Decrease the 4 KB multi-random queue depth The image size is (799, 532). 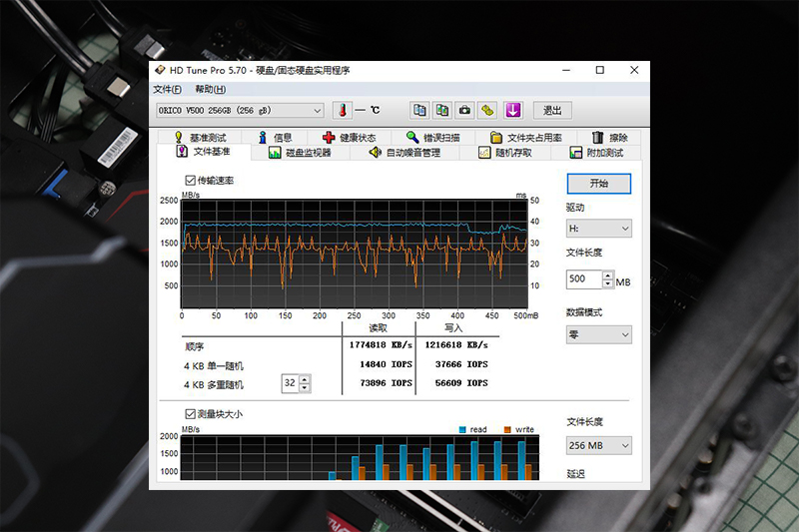pyautogui.click(x=305, y=387)
